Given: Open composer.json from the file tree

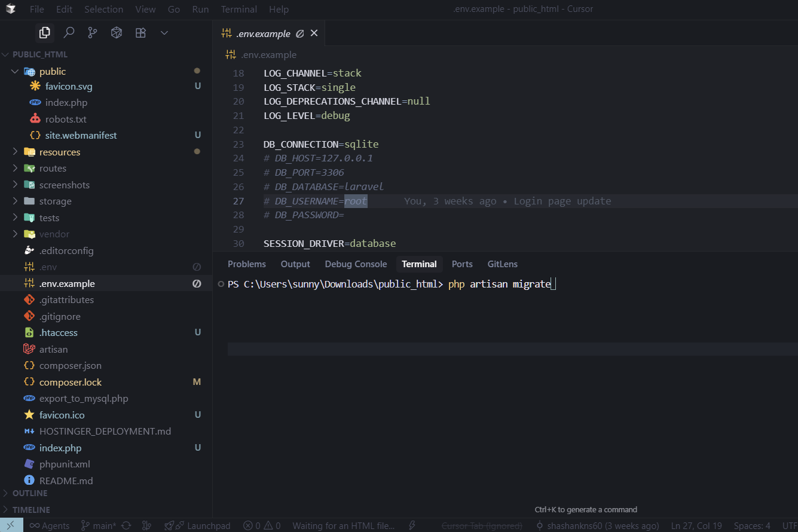Looking at the screenshot, I should (x=70, y=366).
